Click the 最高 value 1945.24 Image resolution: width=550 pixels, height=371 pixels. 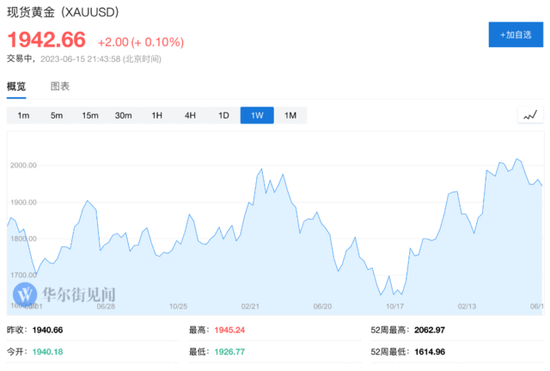click(230, 330)
